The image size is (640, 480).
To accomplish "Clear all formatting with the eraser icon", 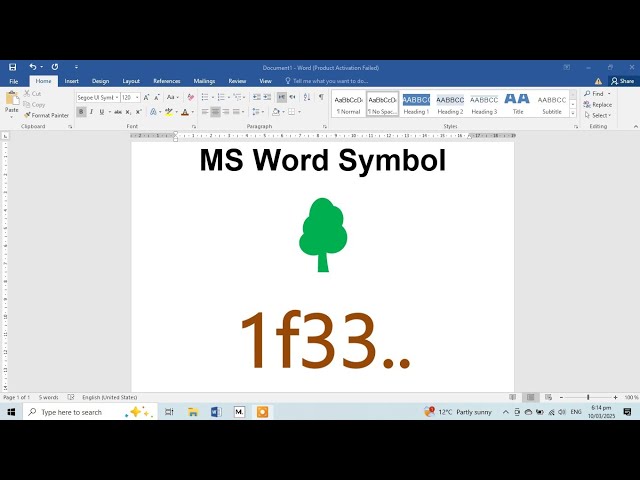I will click(191, 98).
